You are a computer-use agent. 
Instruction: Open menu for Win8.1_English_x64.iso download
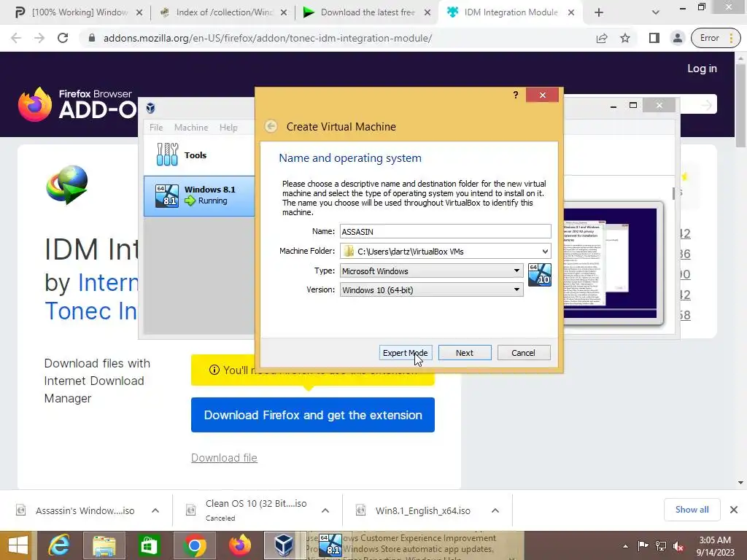(495, 510)
